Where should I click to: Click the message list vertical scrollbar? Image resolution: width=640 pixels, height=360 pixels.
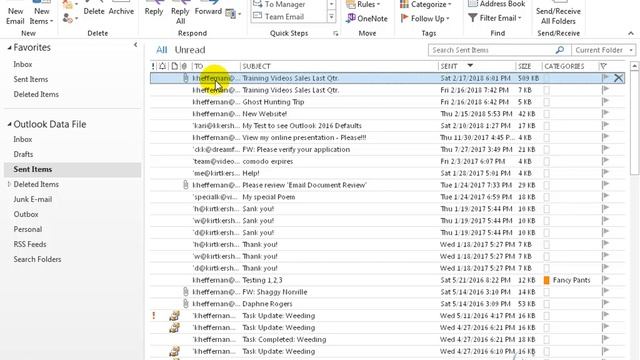[x=634, y=122]
